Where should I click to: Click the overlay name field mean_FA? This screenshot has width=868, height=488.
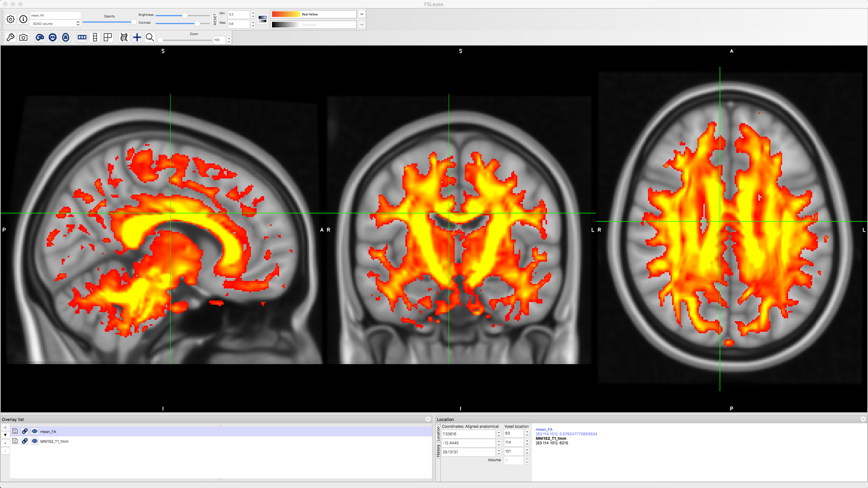pyautogui.click(x=55, y=15)
